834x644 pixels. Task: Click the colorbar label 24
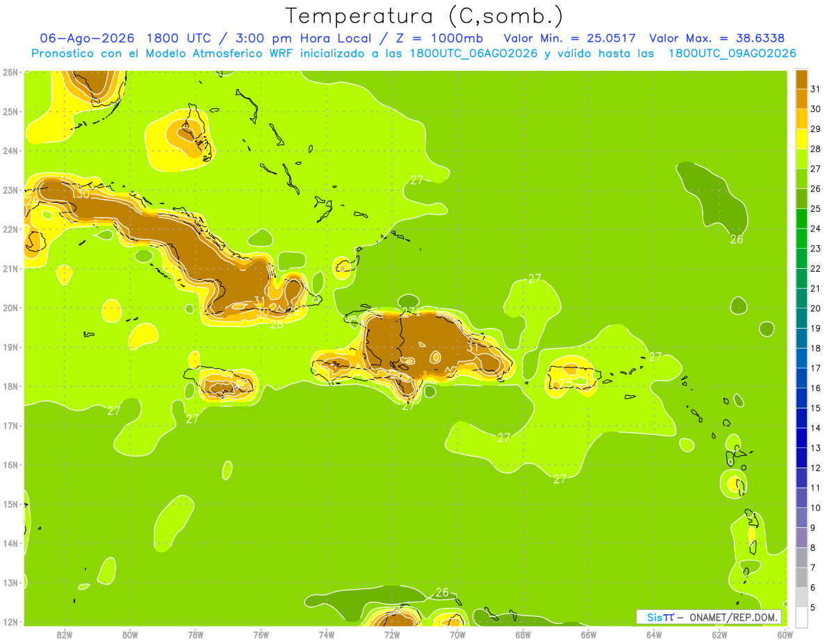[816, 229]
